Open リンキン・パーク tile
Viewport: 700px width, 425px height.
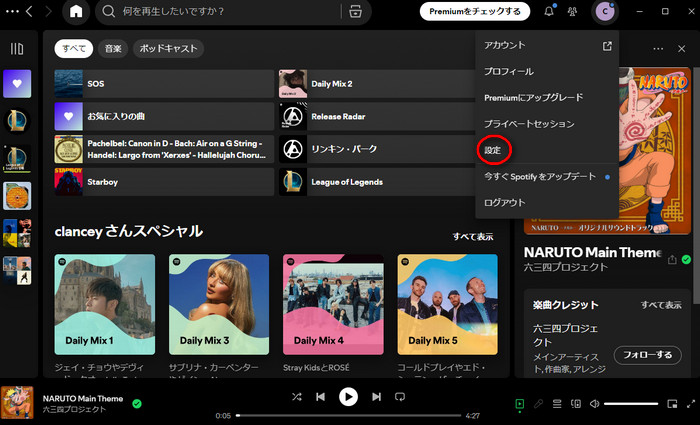coord(377,149)
